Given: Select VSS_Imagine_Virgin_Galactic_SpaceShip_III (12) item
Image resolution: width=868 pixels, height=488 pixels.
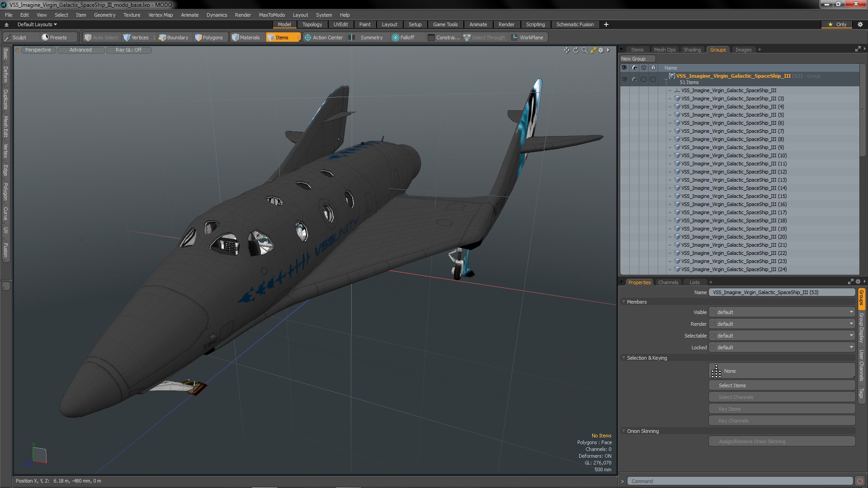Looking at the screenshot, I should (x=734, y=172).
